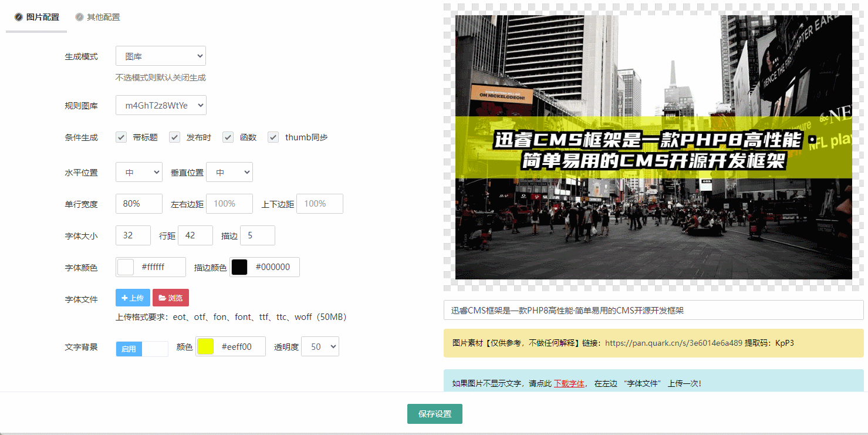Uncheck the 发布时 checkbox
Screen dimensions: 868x435
point(174,137)
